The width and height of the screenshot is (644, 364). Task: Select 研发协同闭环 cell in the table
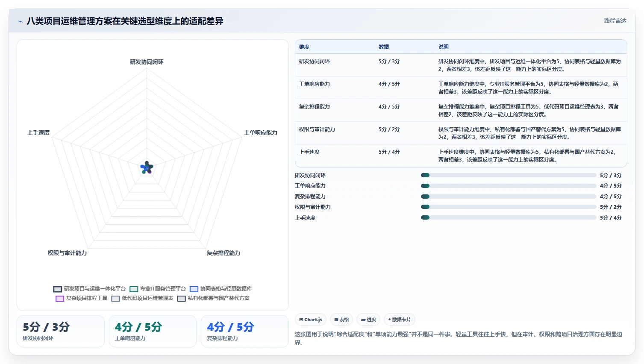(315, 62)
